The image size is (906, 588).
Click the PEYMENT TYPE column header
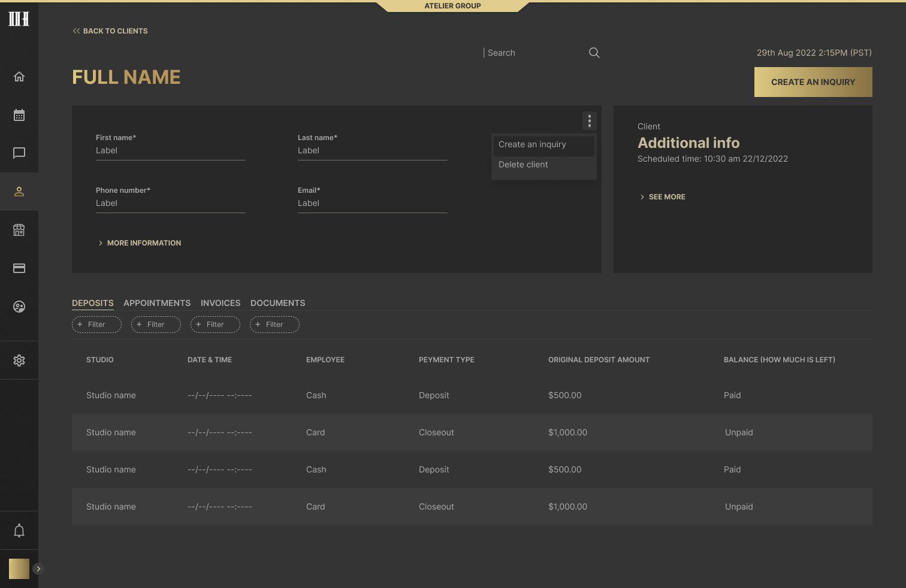pyautogui.click(x=446, y=360)
